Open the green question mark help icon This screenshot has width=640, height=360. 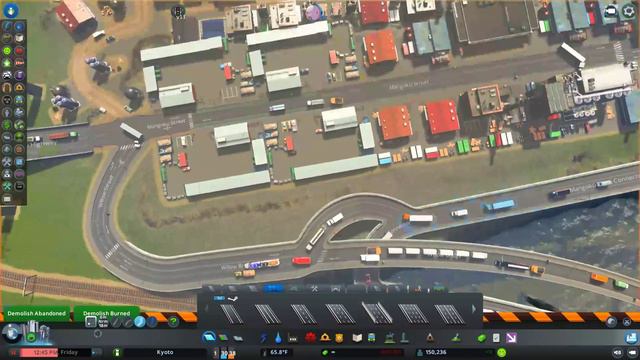[x=173, y=322]
